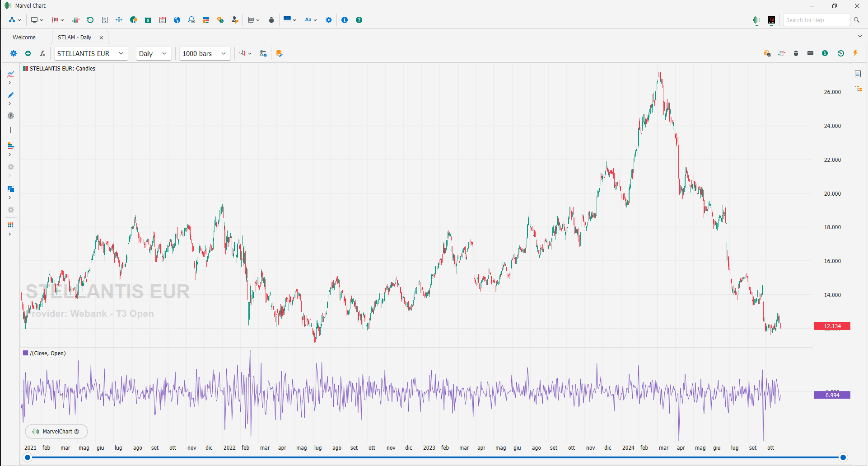Click the bug report icon
This screenshot has width=868, height=466.
pos(271,20)
